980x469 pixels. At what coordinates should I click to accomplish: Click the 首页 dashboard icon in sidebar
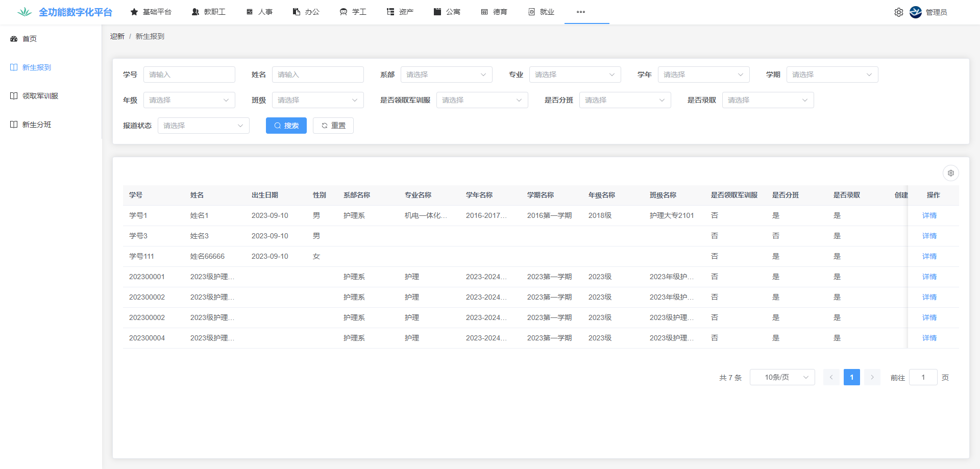click(14, 39)
